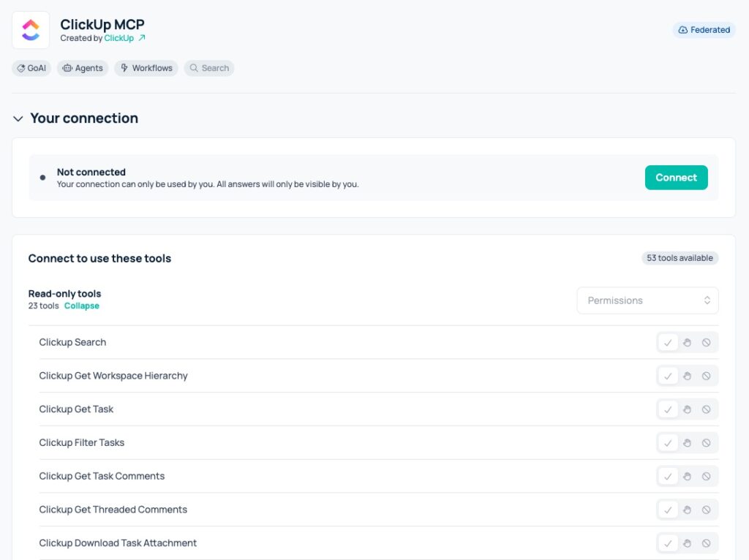Image resolution: width=749 pixels, height=560 pixels.
Task: Select the Search tag
Action: click(209, 68)
